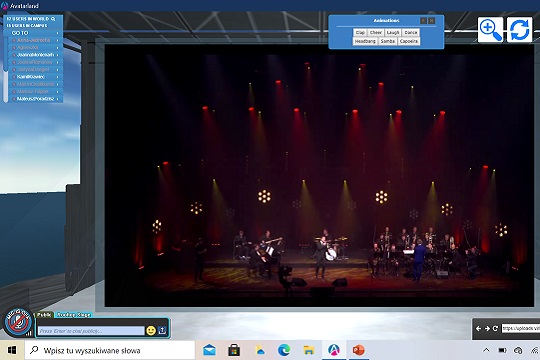
Task: Expand options arrow for the Mateusz user
Action: [x=58, y=99]
